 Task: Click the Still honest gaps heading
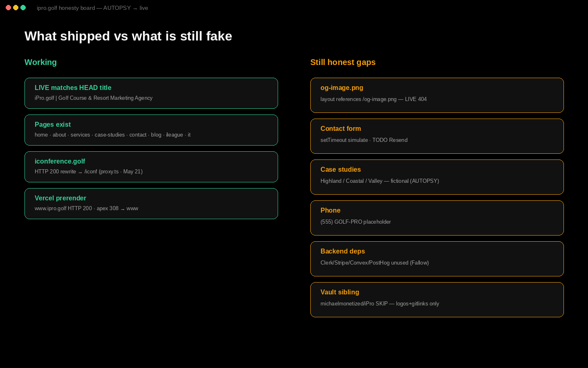pyautogui.click(x=343, y=62)
